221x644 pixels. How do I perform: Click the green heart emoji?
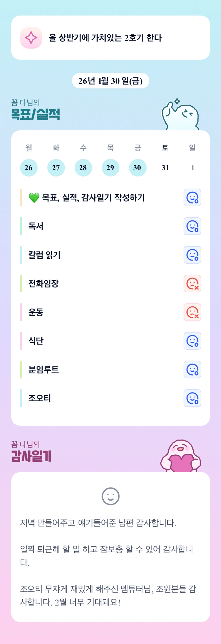coord(34,198)
